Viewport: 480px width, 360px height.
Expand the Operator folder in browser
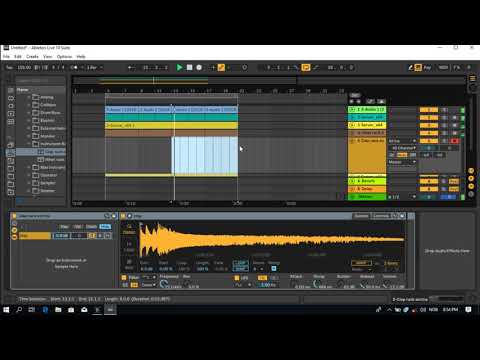tap(29, 175)
